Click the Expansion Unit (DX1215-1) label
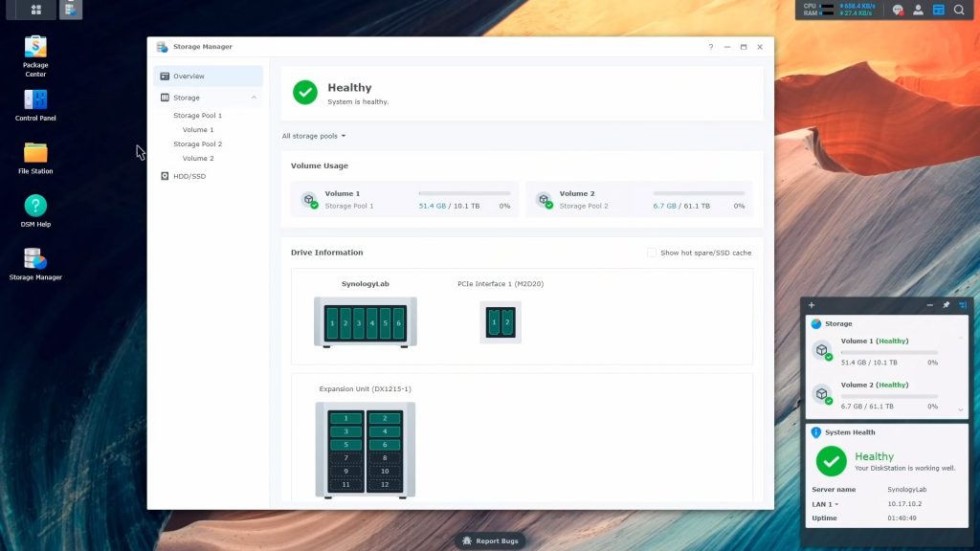This screenshot has width=980, height=551. [x=365, y=388]
